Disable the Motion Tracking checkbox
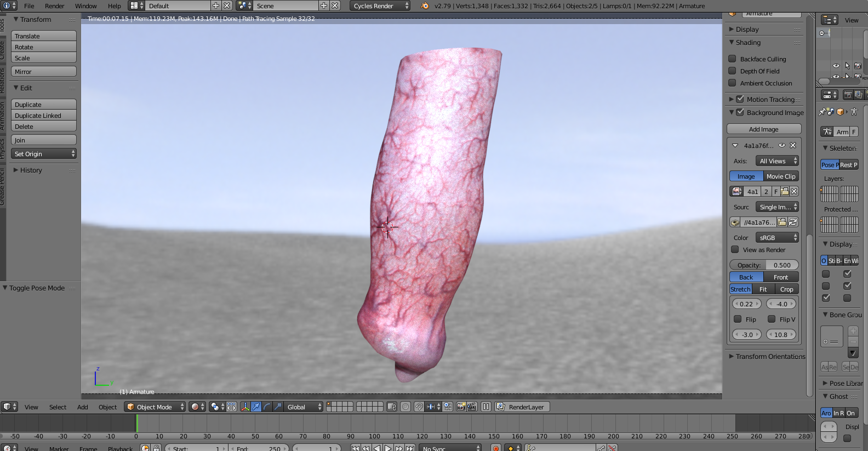Screen dimensions: 868x451 pyautogui.click(x=740, y=99)
